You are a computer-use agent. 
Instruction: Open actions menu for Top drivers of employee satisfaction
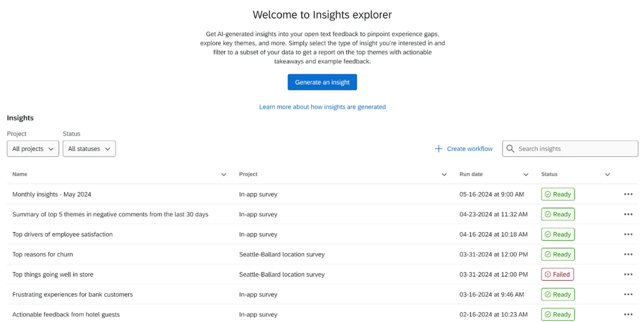click(628, 234)
